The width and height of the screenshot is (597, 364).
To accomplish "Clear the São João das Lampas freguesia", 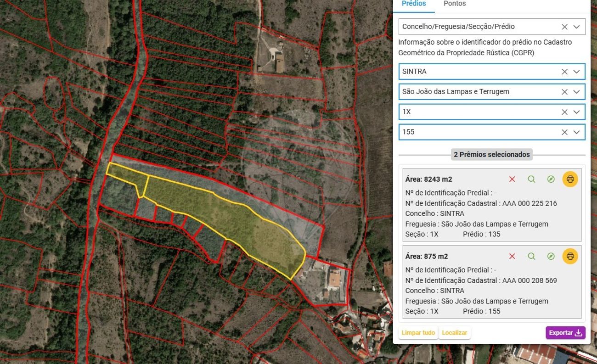I will (x=564, y=92).
